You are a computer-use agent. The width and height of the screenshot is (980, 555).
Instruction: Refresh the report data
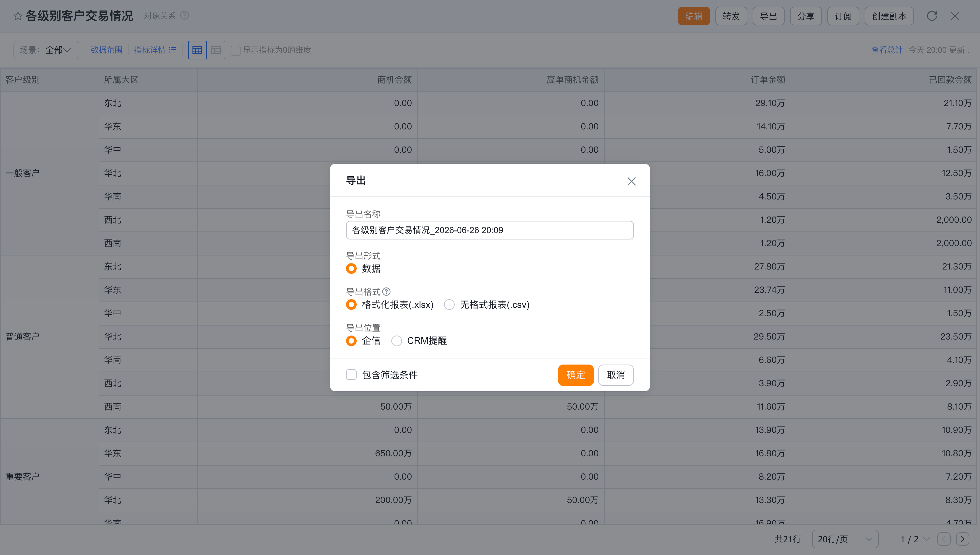(x=932, y=16)
